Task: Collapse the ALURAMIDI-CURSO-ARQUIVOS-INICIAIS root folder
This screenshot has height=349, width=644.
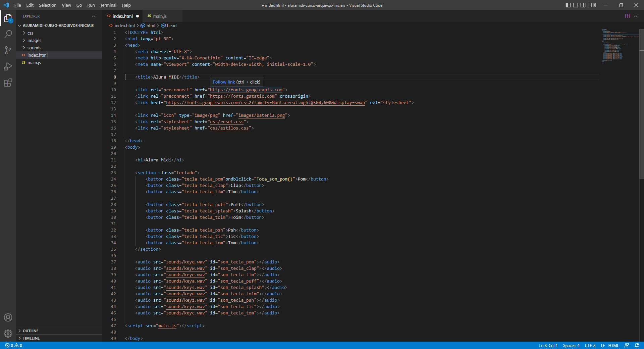Action: coord(59,26)
